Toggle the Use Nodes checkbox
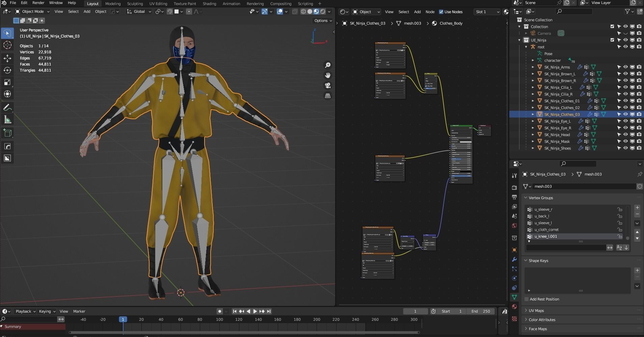Screen dimensions: 644x337 441,12
